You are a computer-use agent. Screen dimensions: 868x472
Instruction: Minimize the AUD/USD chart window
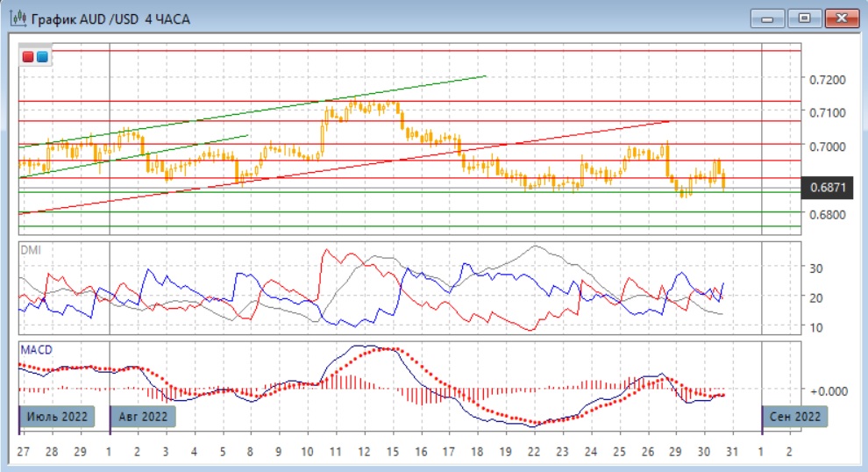[x=767, y=18]
